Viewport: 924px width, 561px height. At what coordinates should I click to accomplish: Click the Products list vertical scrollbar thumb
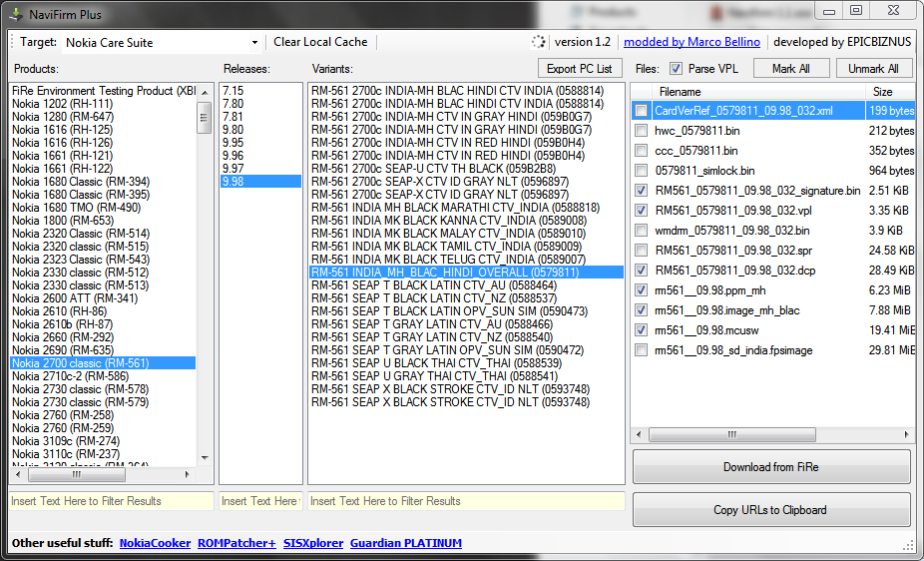coord(205,117)
